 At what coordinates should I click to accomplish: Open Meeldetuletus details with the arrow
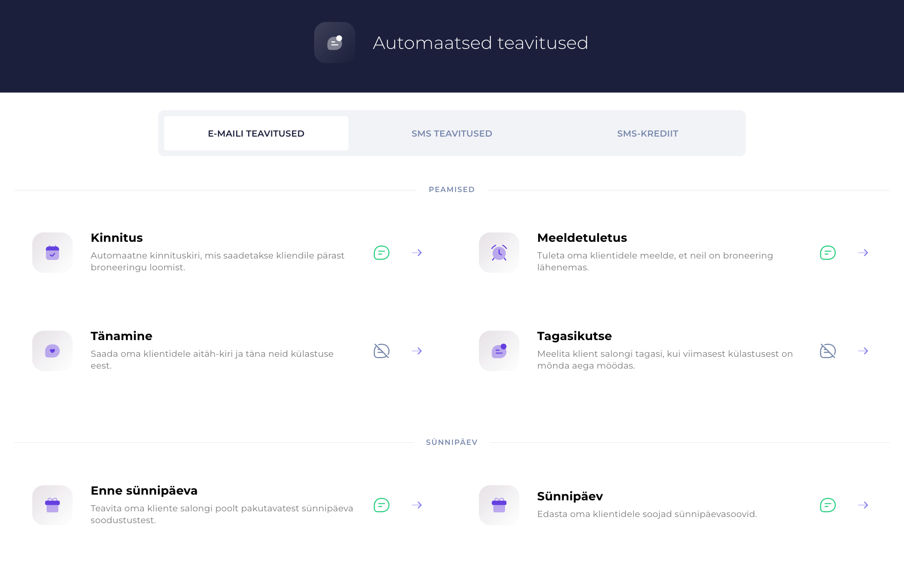click(x=863, y=253)
